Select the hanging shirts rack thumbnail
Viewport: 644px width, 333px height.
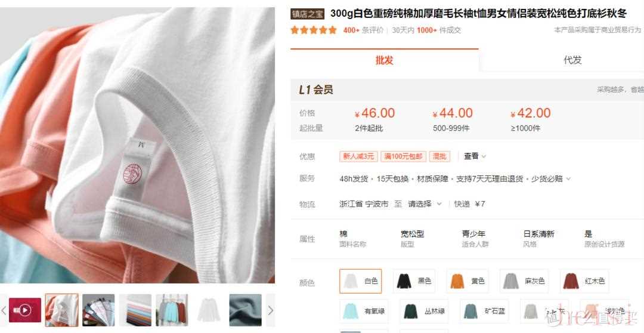pyautogui.click(x=172, y=310)
